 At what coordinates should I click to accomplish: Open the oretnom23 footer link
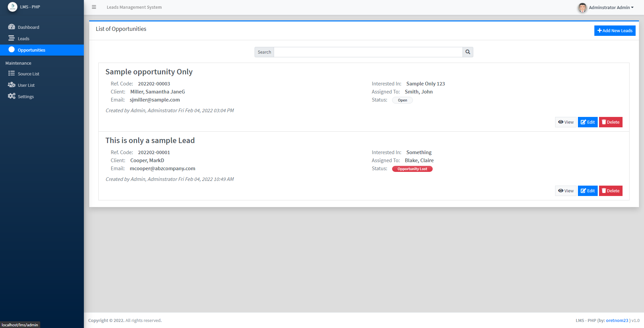coord(617,320)
